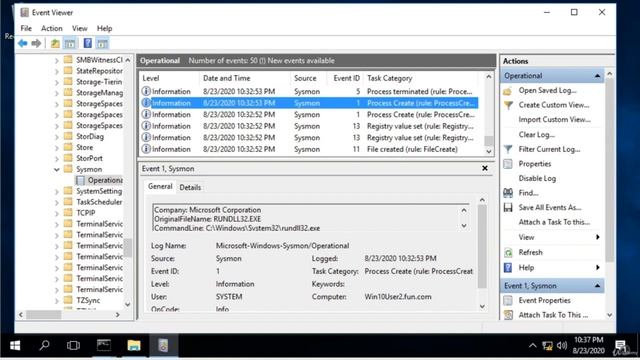Click the Properties icon in Actions
640x360 pixels.
tap(508, 164)
